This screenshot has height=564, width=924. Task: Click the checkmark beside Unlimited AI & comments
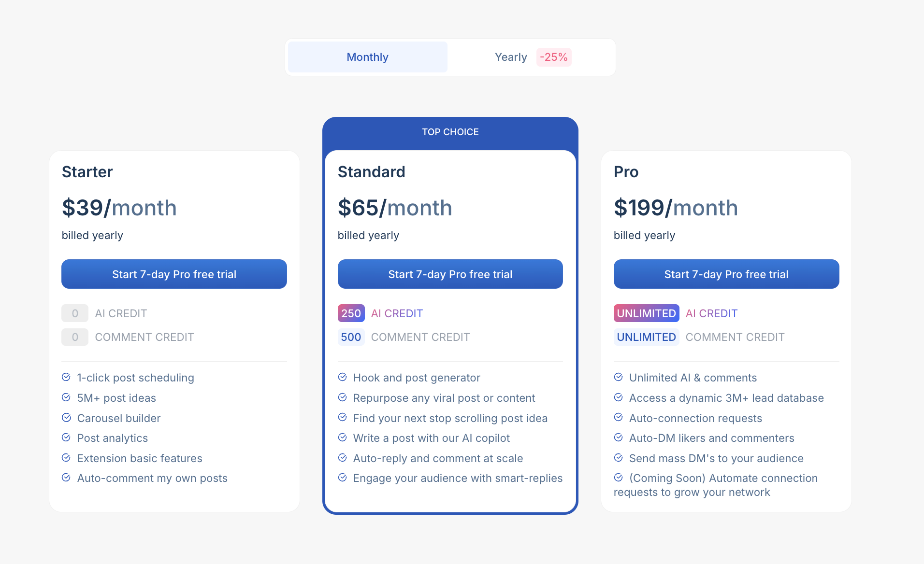619,377
